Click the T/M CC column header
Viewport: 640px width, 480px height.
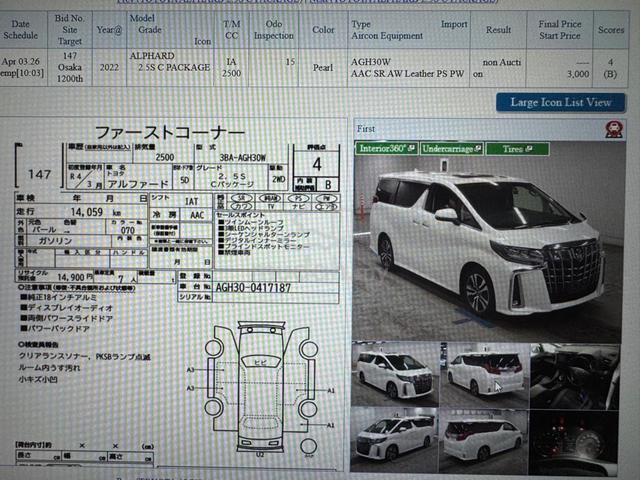231,30
